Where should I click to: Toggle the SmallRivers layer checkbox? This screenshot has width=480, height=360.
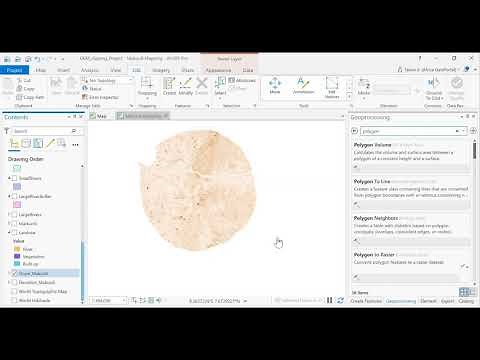(14, 178)
